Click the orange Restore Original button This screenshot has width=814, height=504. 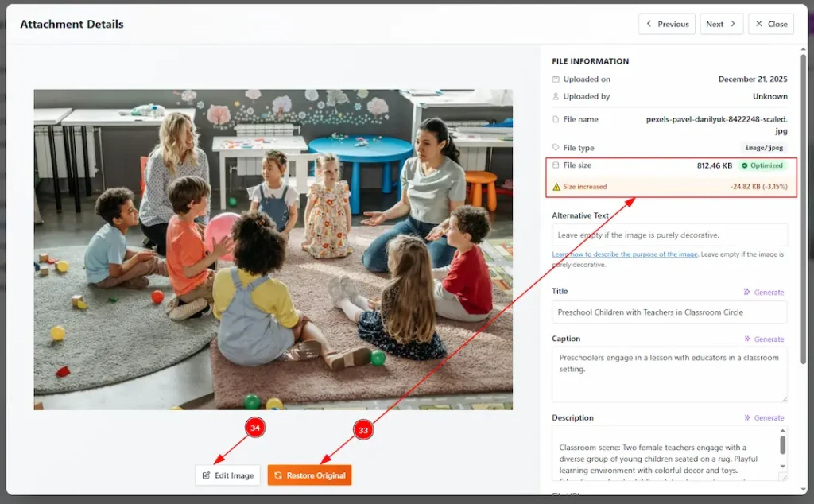[x=309, y=475]
